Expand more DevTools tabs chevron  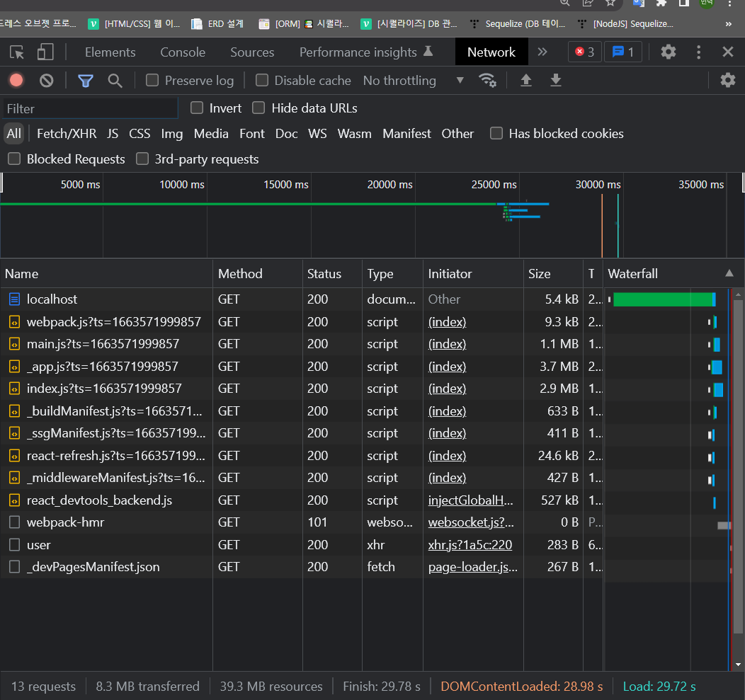coord(542,52)
